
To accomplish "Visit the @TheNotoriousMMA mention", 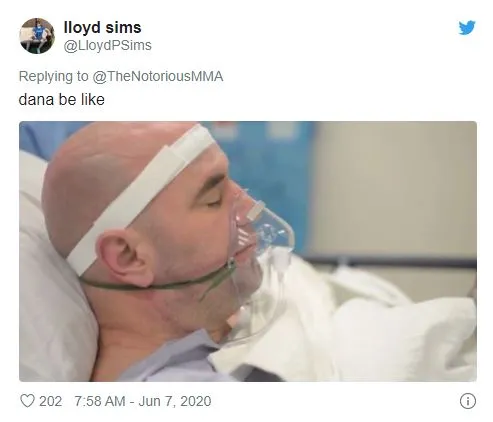I will 158,76.
